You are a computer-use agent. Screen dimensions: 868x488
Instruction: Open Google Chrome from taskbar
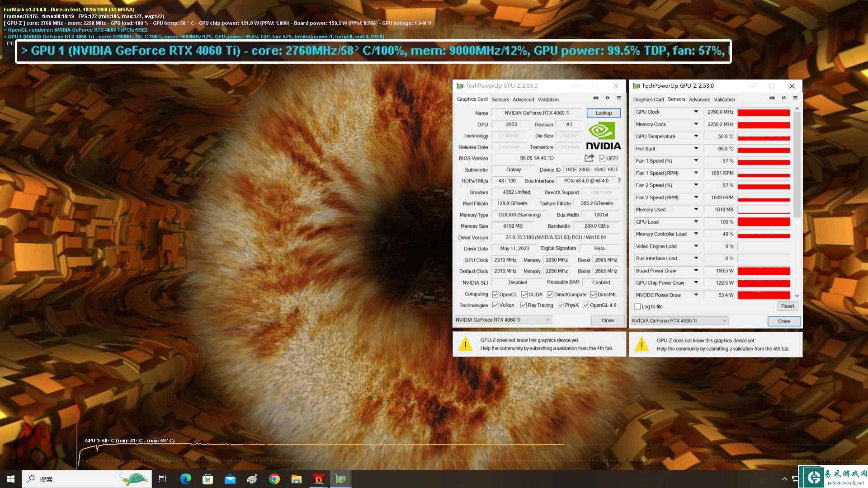pyautogui.click(x=274, y=479)
